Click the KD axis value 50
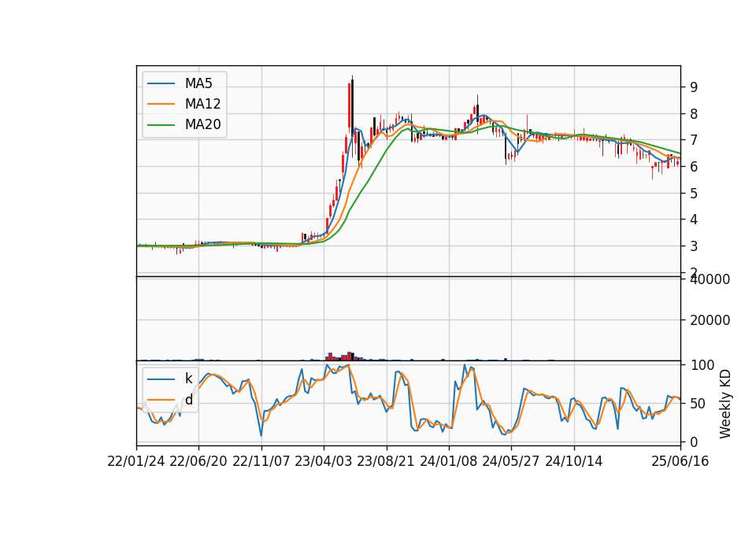 click(699, 403)
